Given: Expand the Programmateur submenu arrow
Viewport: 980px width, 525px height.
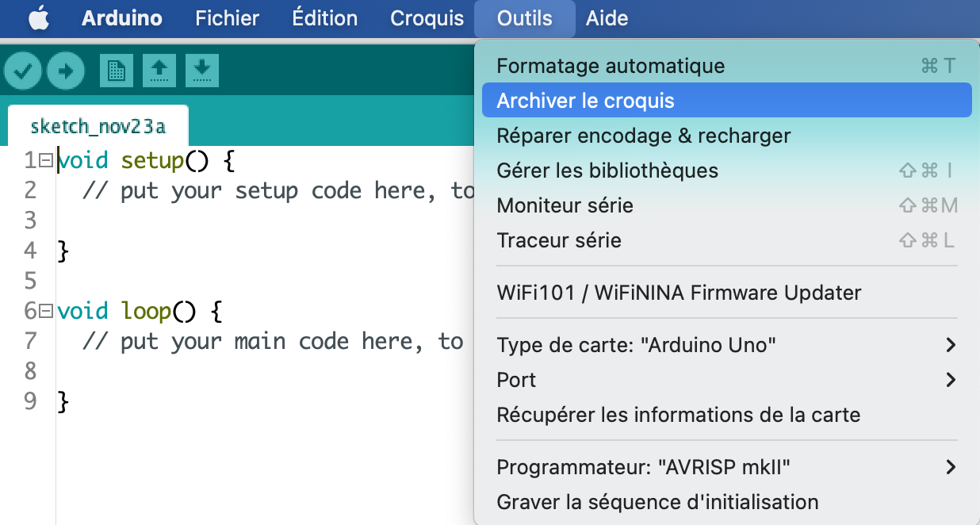Looking at the screenshot, I should pyautogui.click(x=951, y=467).
